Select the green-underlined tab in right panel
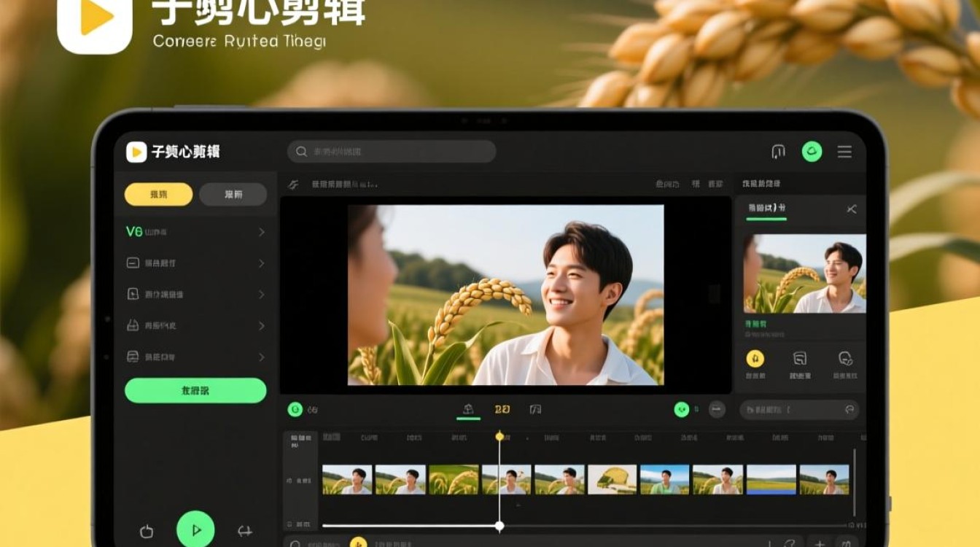Viewport: 980px width, 547px height. tap(766, 209)
